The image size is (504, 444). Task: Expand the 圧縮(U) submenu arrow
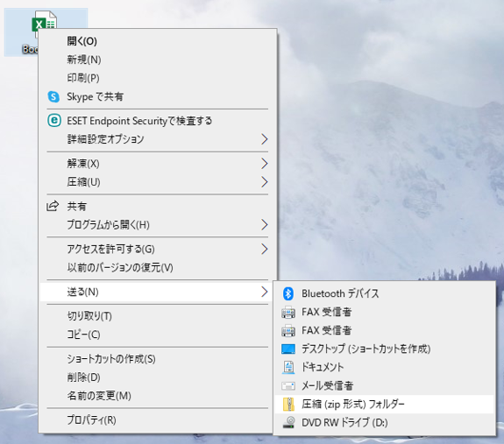[264, 181]
